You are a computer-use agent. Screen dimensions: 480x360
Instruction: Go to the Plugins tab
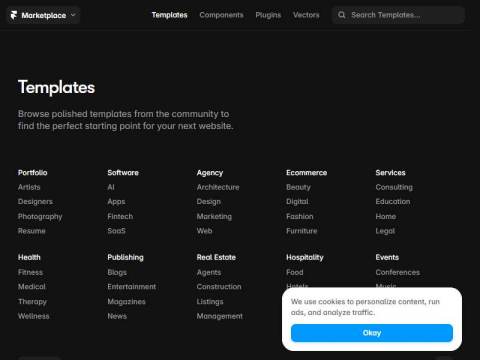268,15
